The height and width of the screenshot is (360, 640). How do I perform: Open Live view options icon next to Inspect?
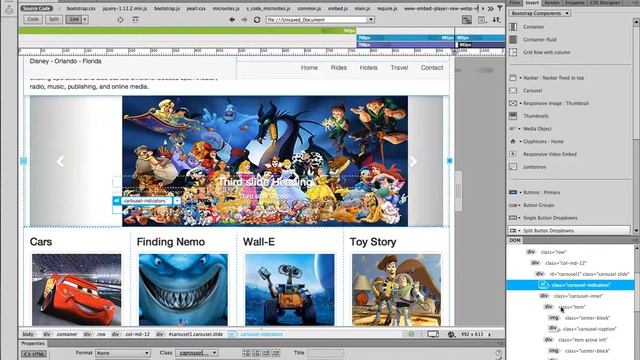[135, 19]
